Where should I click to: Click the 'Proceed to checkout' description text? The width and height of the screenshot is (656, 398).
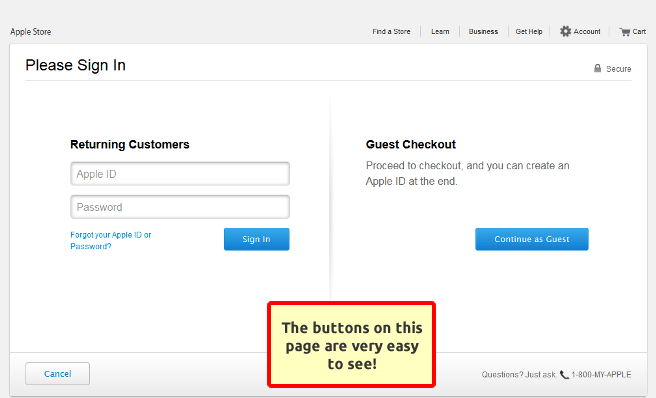tap(467, 173)
